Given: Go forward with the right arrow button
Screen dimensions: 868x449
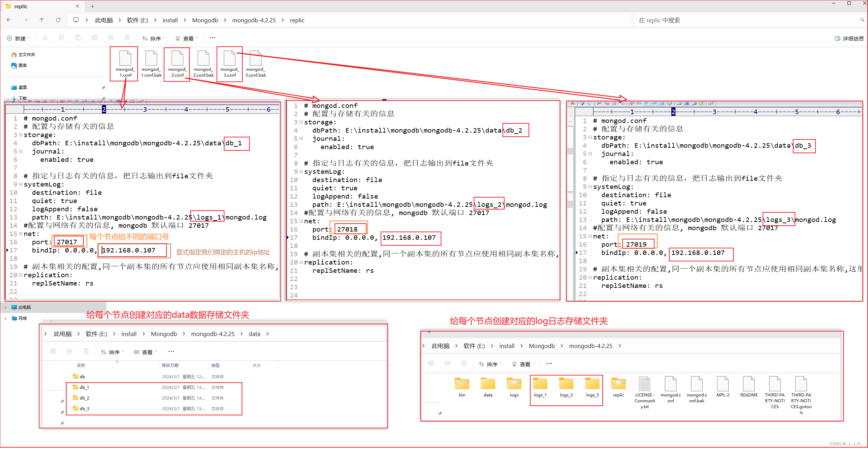Looking at the screenshot, I should (x=25, y=20).
